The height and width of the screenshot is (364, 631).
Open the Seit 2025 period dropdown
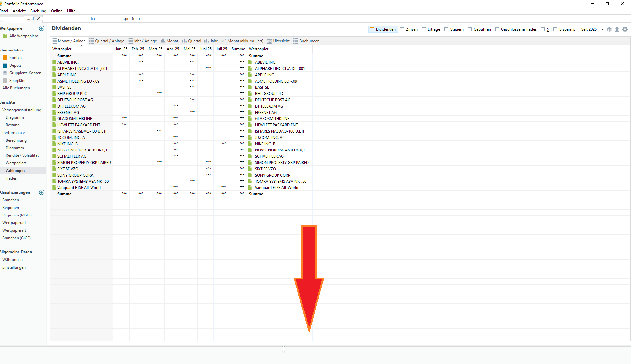[x=593, y=29]
